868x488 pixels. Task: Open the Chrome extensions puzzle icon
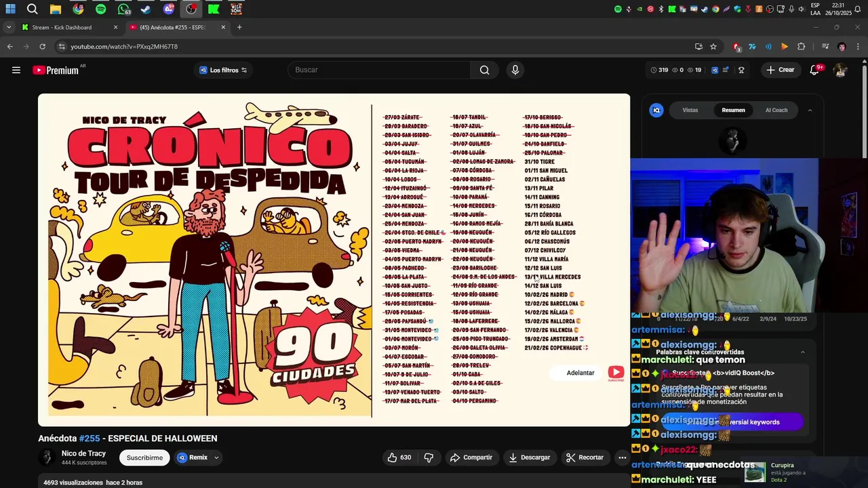point(801,47)
